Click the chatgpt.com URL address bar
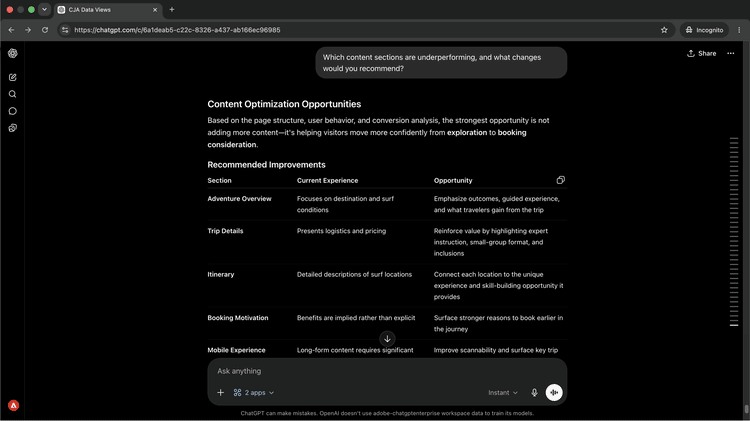Viewport: 750px width, 421px height. coord(366,30)
